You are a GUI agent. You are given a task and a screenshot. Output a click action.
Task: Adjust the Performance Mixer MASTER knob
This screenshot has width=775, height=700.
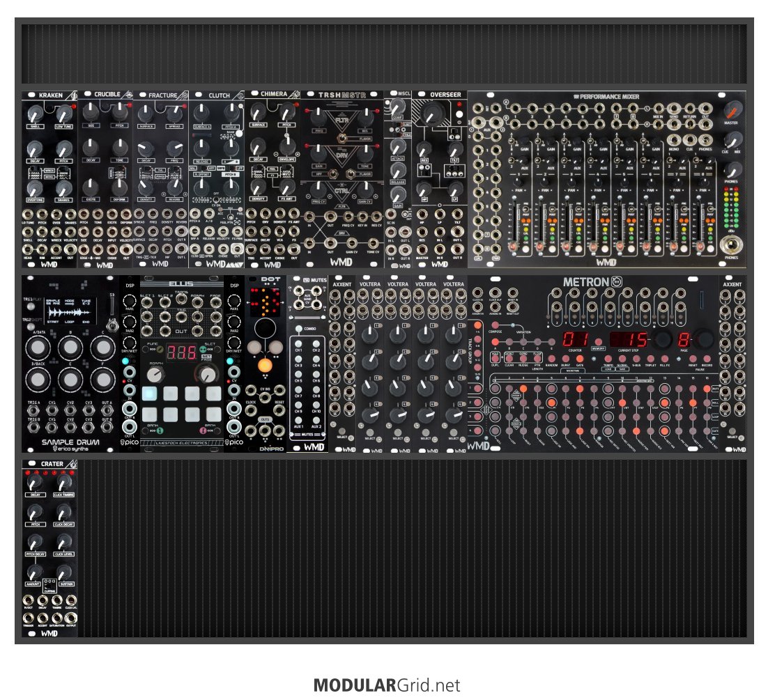tap(732, 110)
